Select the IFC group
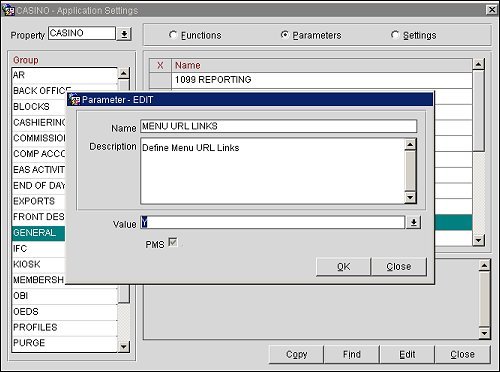The image size is (500, 372). (39, 248)
